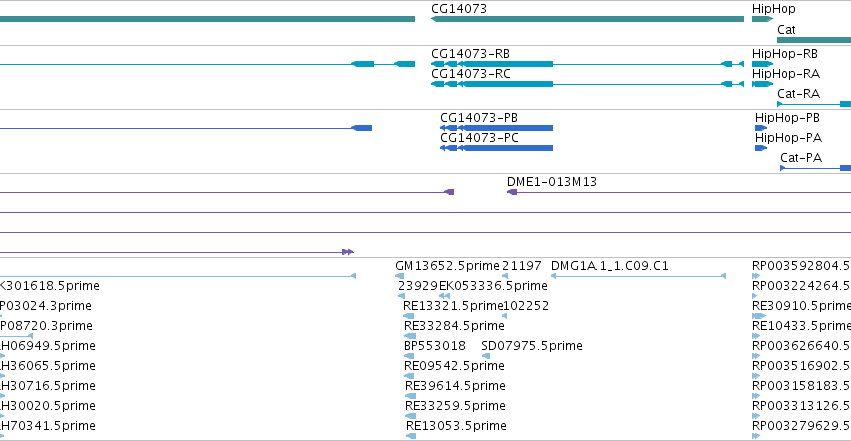Select EST label RE33259.5prime
The height and width of the screenshot is (441, 851).
pyautogui.click(x=455, y=406)
